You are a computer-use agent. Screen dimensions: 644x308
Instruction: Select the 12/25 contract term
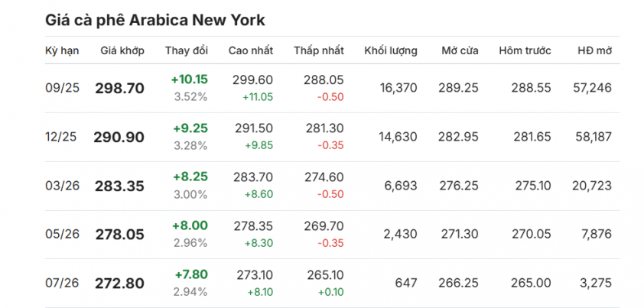tap(60, 137)
